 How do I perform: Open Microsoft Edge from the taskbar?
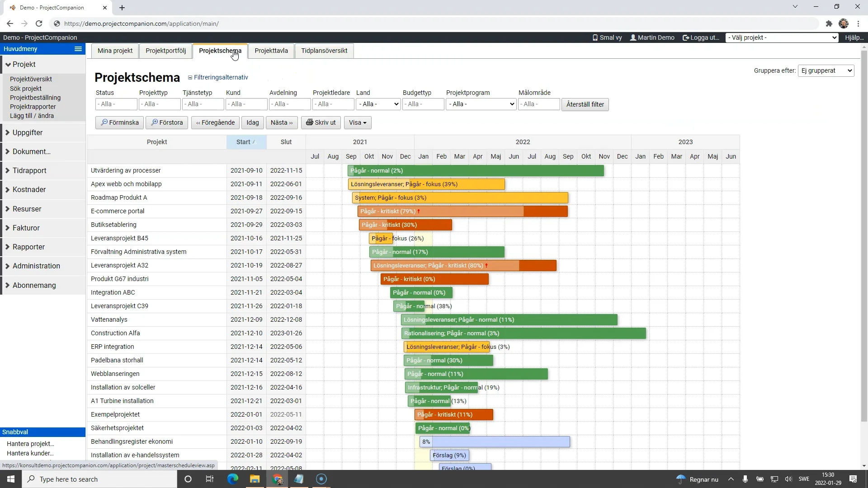click(232, 479)
